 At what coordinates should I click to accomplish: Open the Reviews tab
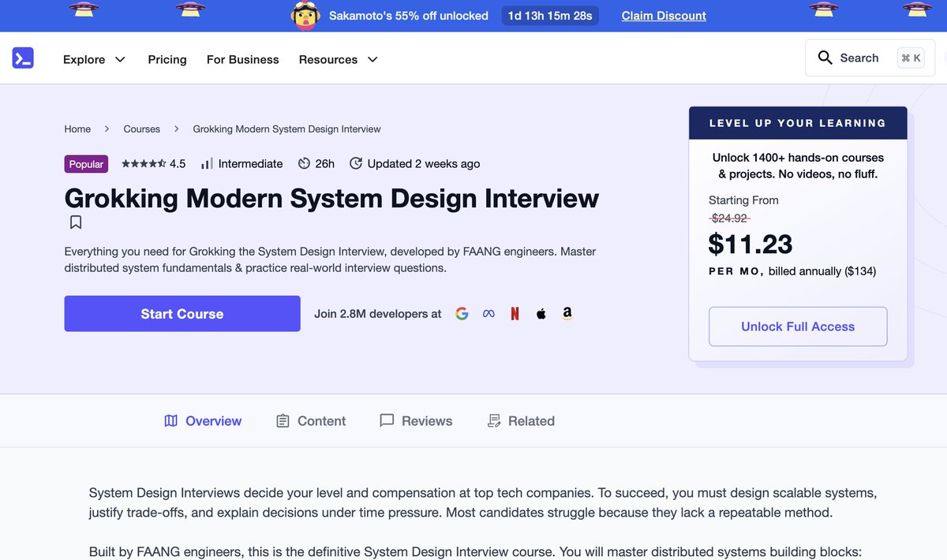click(416, 421)
